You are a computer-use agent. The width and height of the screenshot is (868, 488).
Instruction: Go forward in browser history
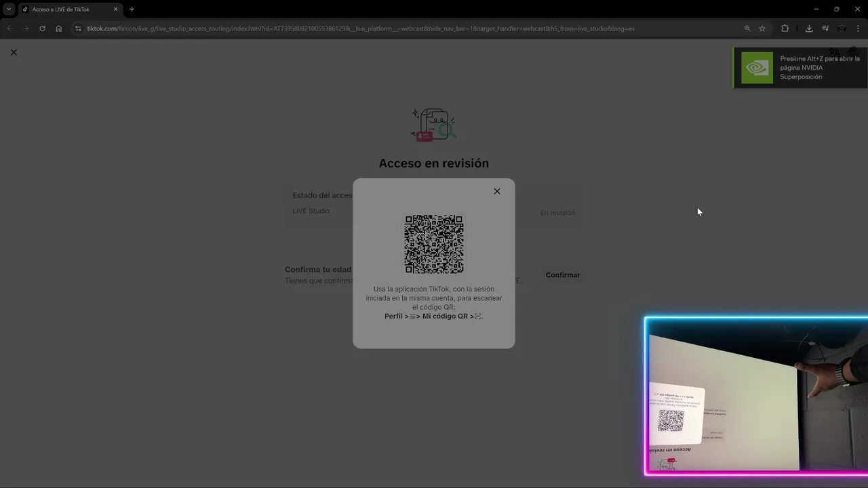click(26, 28)
